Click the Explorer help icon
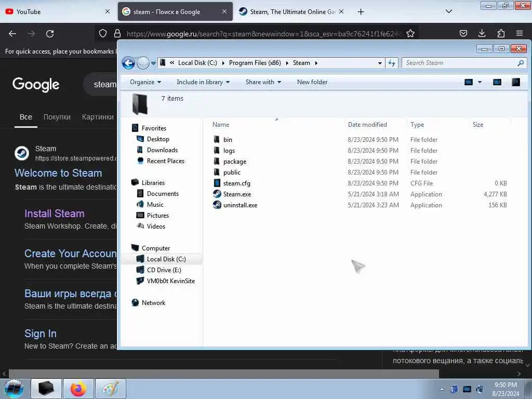The height and width of the screenshot is (399, 532). coord(516,82)
